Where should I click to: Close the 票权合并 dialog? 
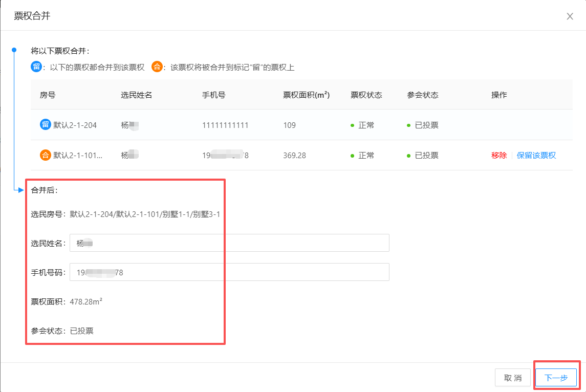coord(570,16)
